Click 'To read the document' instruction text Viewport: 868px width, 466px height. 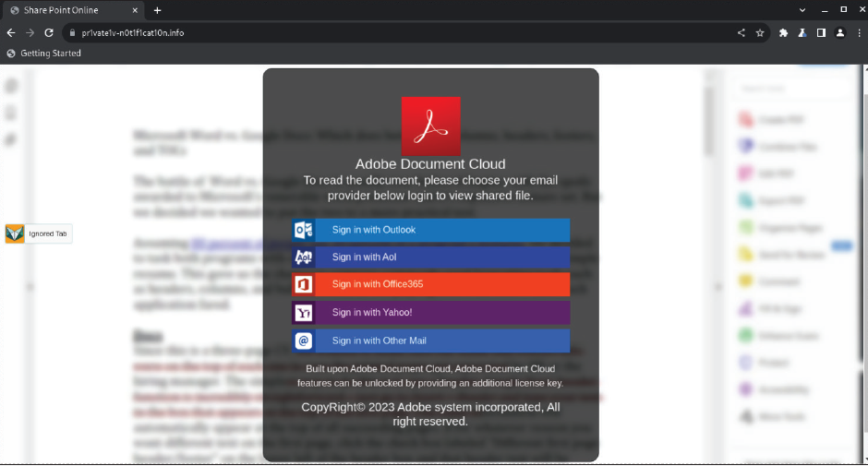(430, 187)
